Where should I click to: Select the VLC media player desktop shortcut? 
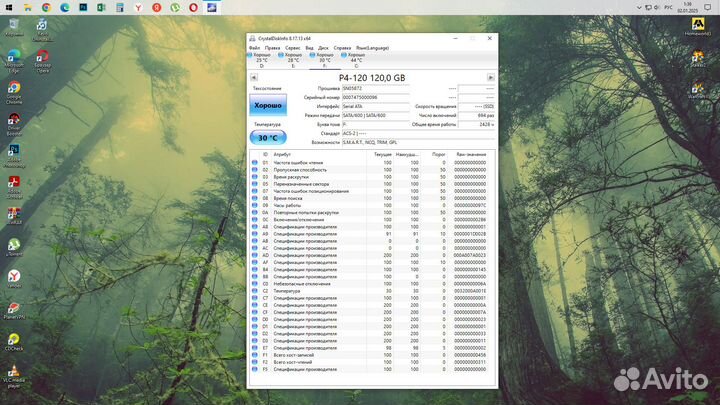[x=14, y=377]
